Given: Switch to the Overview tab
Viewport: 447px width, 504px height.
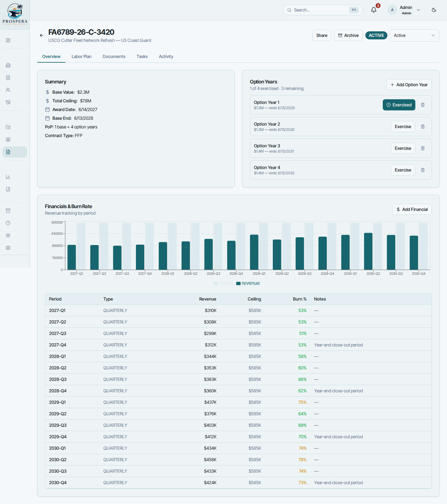Looking at the screenshot, I should [x=51, y=56].
